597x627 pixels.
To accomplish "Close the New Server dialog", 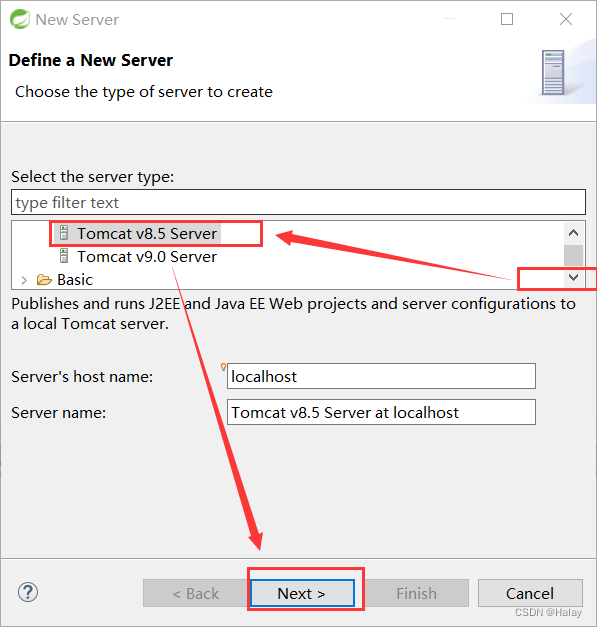I will click(566, 19).
